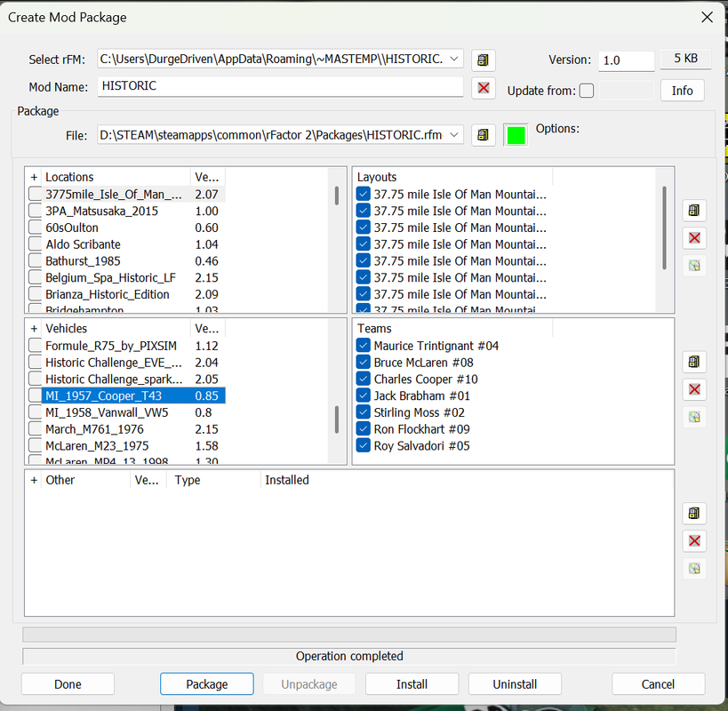Click into the Mod Name field
The width and height of the screenshot is (728, 711).
(x=280, y=87)
